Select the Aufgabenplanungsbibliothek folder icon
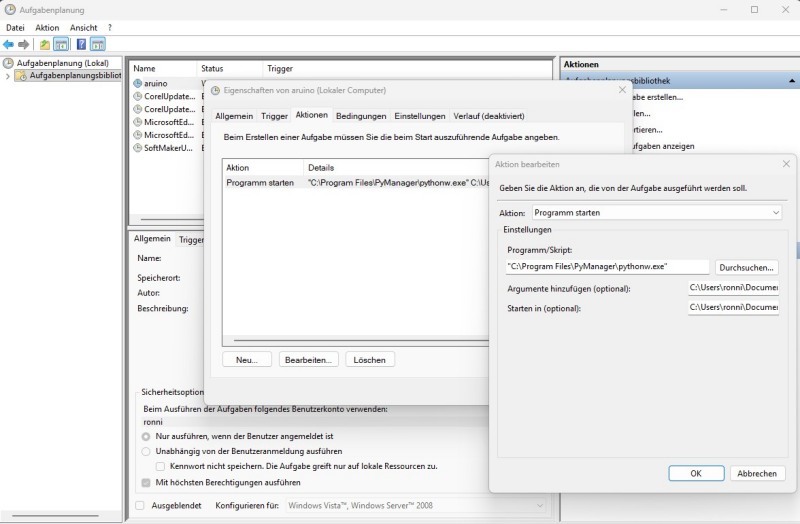This screenshot has width=800, height=524. pos(21,76)
